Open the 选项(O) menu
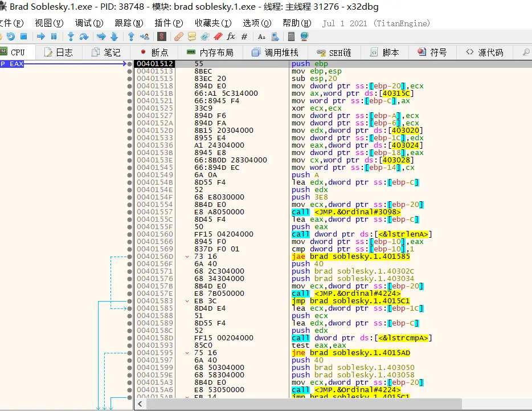 [257, 23]
